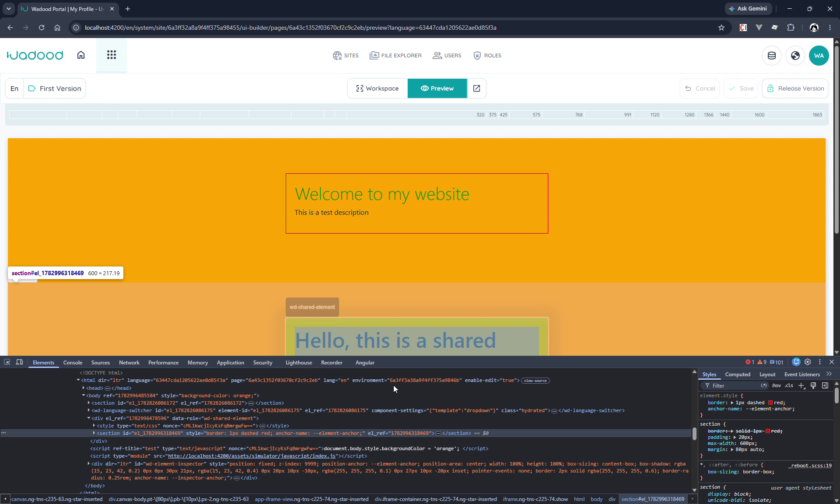The width and height of the screenshot is (840, 504).
Task: Select the En language button
Action: (14, 88)
